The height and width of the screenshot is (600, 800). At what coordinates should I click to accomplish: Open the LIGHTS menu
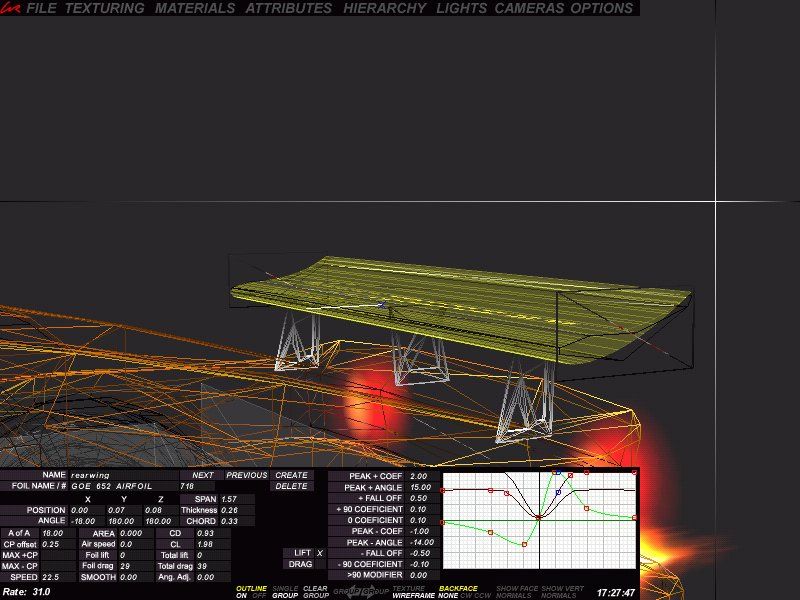tap(461, 8)
